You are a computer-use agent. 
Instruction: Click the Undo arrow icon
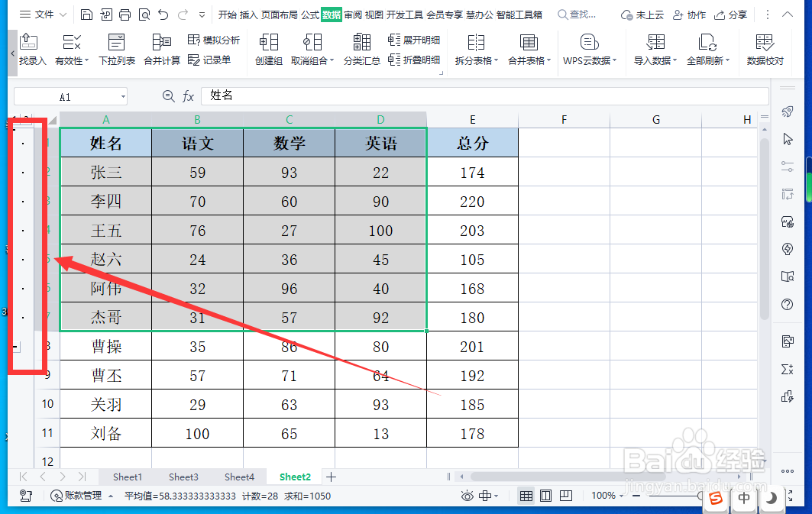pos(163,15)
